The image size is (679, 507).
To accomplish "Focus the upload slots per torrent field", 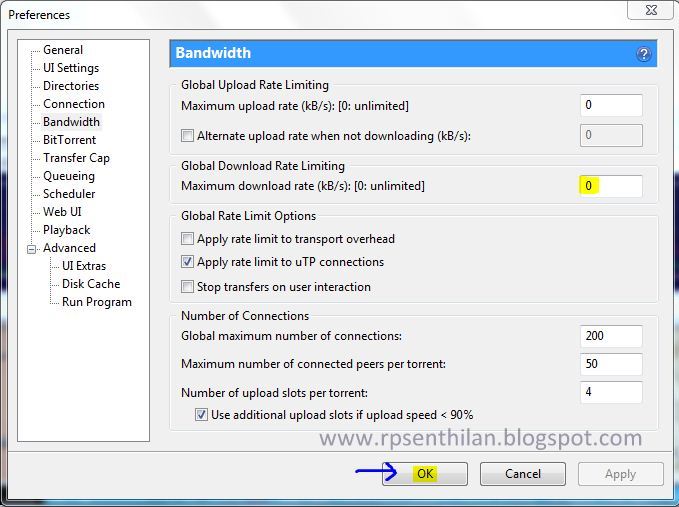I will point(611,392).
